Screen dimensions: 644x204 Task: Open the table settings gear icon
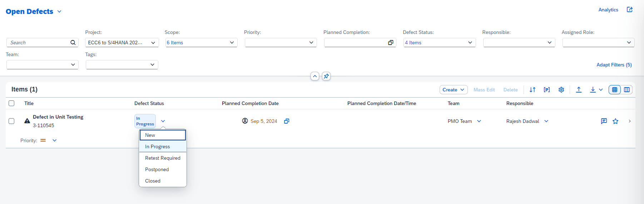coord(561,90)
